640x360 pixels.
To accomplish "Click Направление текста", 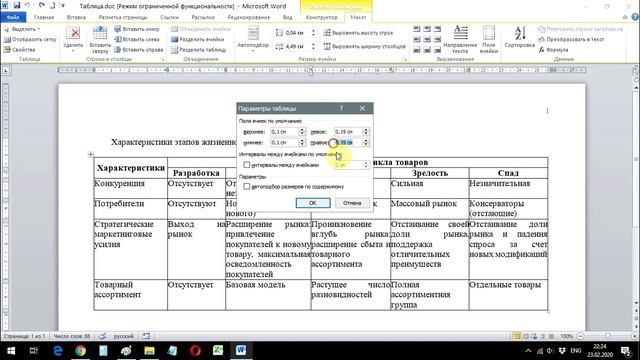I will tap(460, 40).
